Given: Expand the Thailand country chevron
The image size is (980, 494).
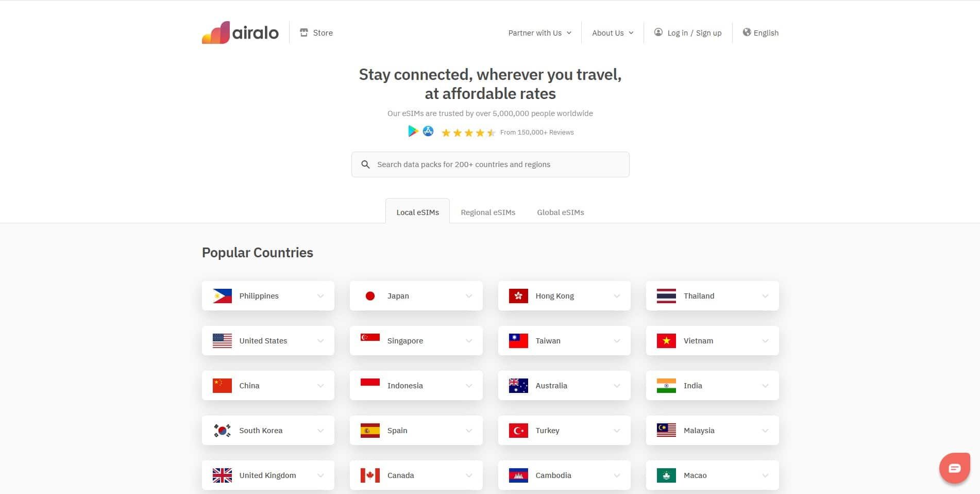Looking at the screenshot, I should click(765, 296).
